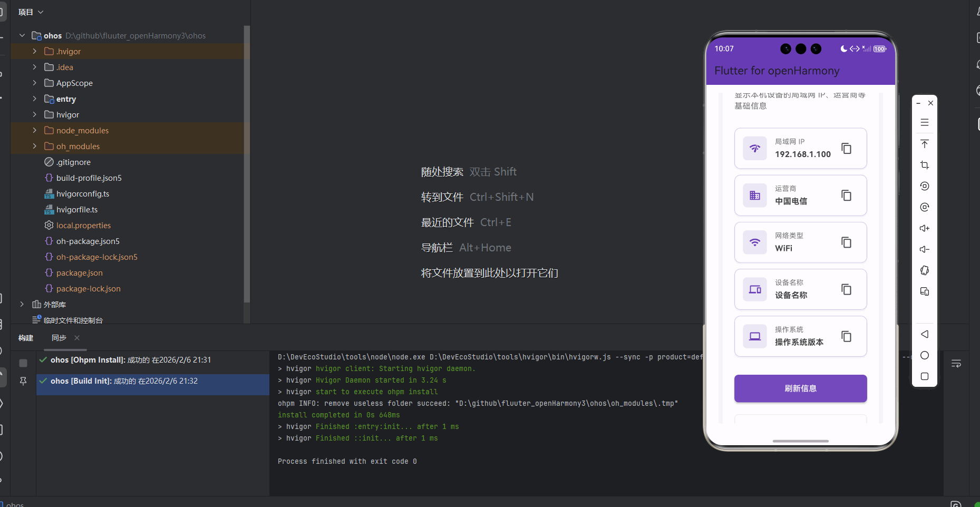Click the emulator multi-screen icon
Viewport: 980px width, 507px height.
tap(925, 291)
